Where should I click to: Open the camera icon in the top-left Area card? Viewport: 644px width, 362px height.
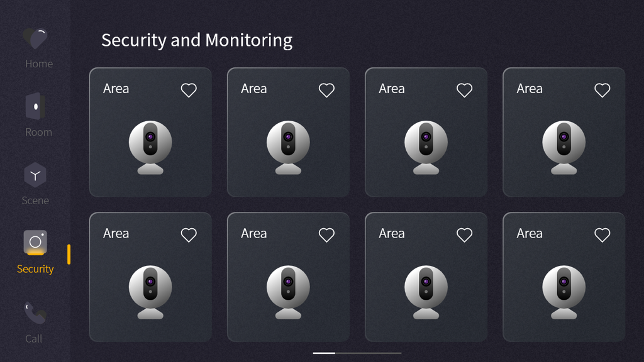(150, 148)
